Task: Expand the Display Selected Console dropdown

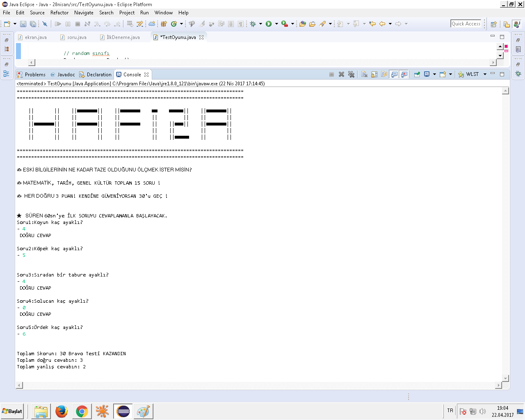Action: [x=434, y=74]
